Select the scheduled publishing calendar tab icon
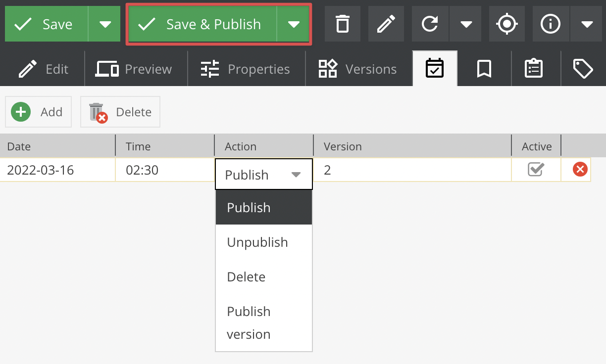606x364 pixels. [435, 69]
